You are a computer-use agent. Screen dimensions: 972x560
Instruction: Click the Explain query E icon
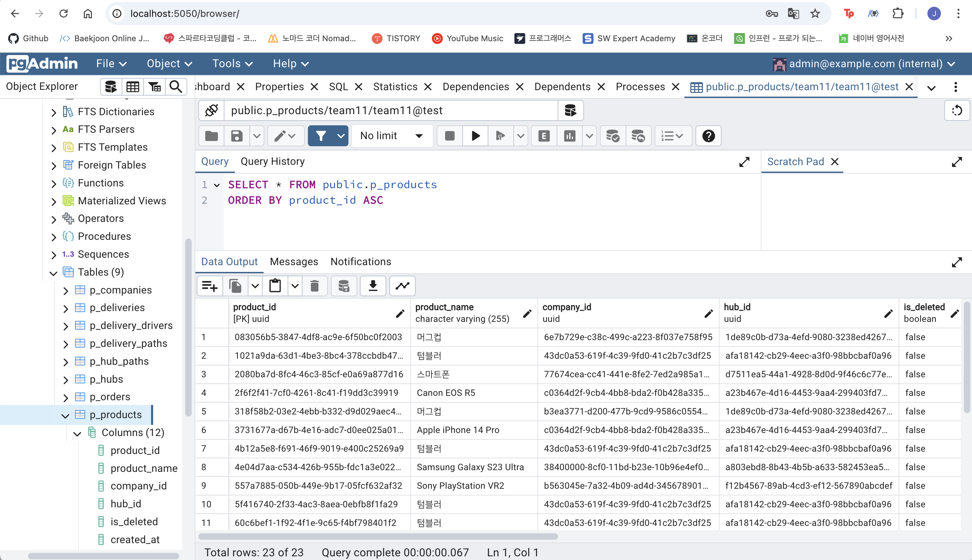pos(543,136)
